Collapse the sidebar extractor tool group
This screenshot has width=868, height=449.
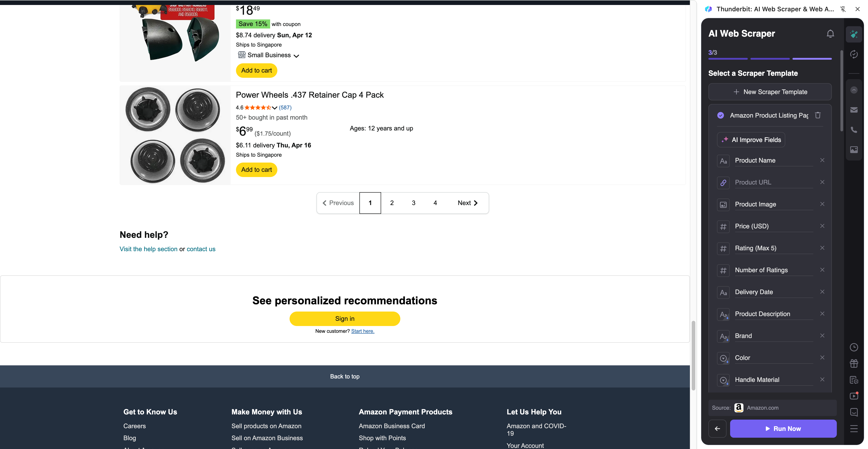[x=854, y=90]
